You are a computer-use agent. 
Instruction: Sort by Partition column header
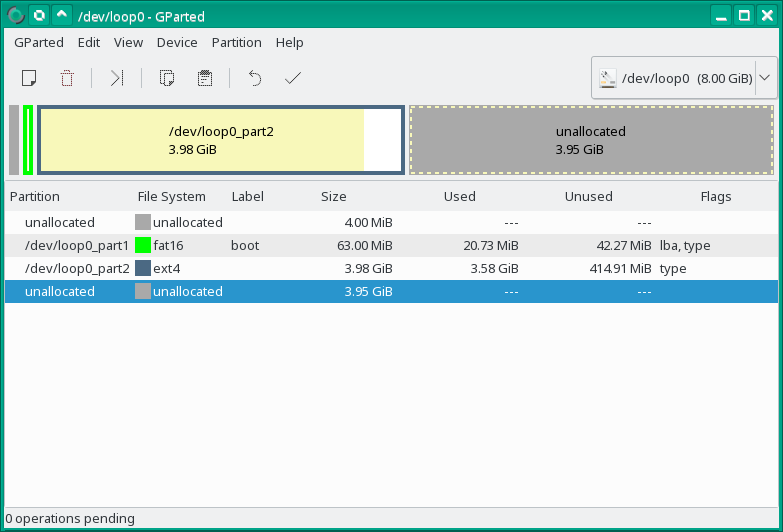click(x=34, y=196)
